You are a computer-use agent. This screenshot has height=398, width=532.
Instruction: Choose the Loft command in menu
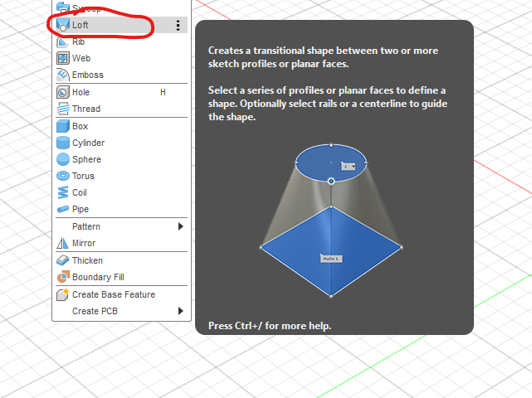click(x=81, y=25)
